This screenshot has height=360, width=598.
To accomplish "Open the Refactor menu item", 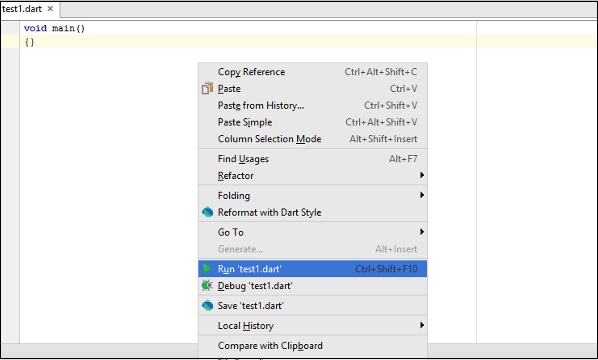I will (x=313, y=175).
